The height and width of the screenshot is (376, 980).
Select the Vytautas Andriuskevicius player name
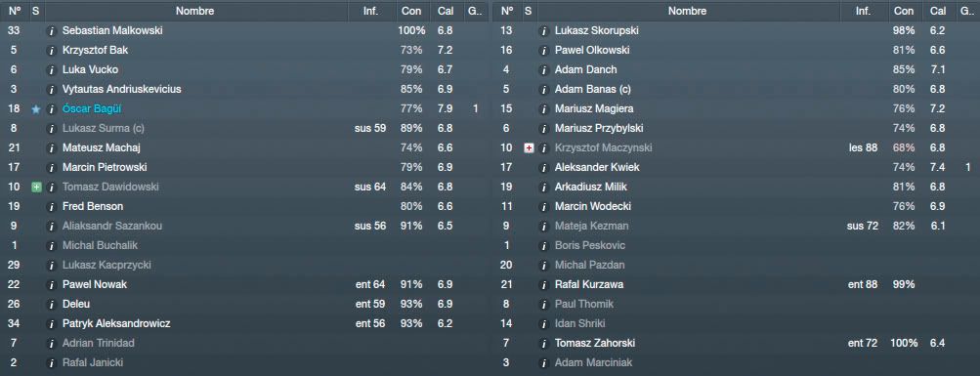point(122,89)
